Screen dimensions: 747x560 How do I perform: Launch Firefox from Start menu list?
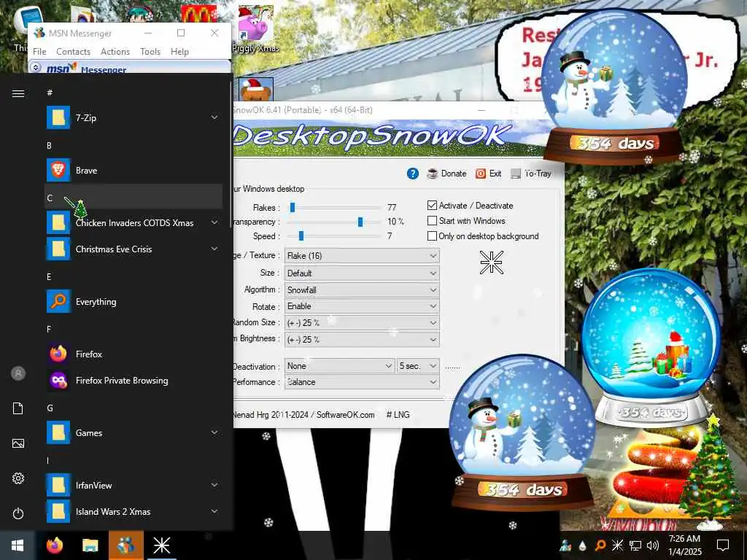pos(134,354)
